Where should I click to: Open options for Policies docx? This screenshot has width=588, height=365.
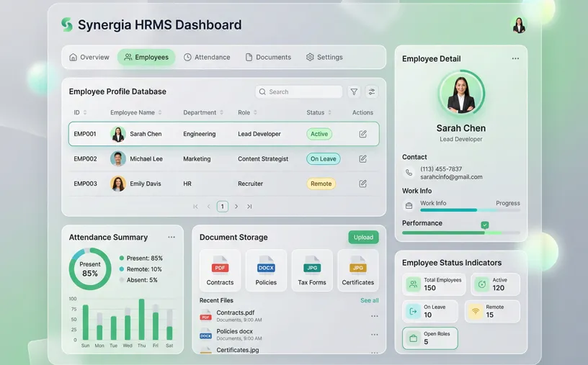point(374,335)
